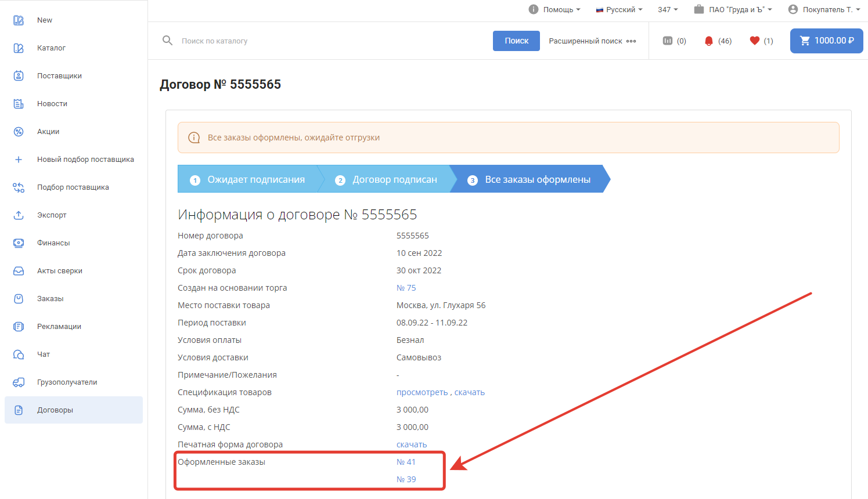Screen dimensions: 868x499
Task: Expand the company ПАО "Груда и Ъ" dropdown
Action: point(733,10)
